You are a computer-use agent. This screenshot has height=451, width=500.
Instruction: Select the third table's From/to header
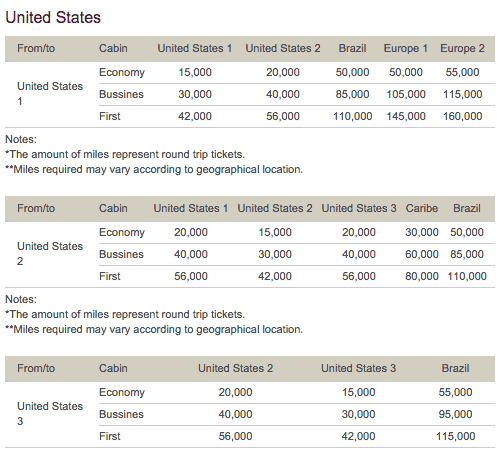pos(36,368)
